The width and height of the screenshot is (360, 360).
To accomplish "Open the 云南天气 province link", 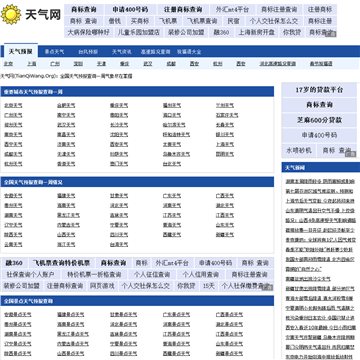I will point(13,245).
